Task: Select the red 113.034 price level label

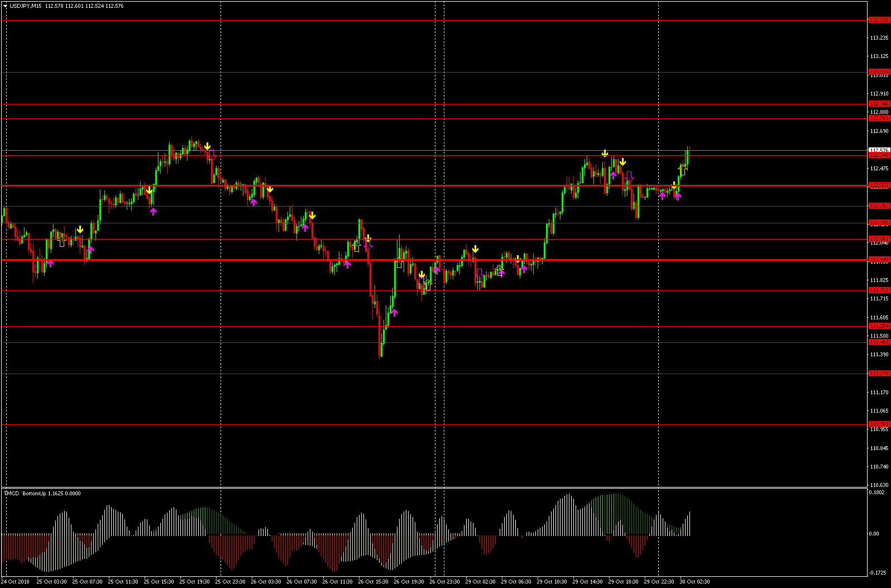Action: (879, 72)
